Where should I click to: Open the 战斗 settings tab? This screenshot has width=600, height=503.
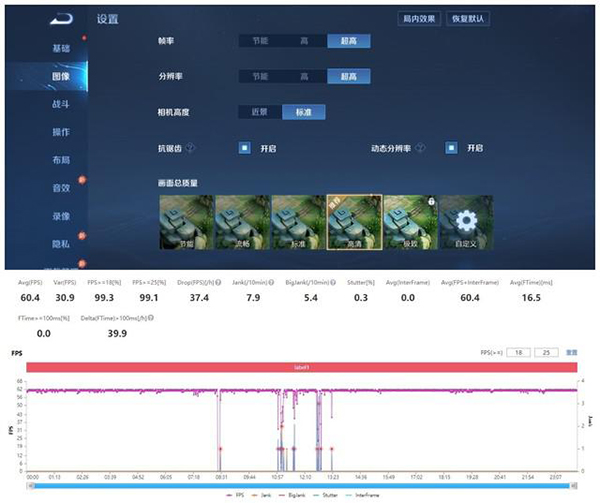click(x=62, y=104)
